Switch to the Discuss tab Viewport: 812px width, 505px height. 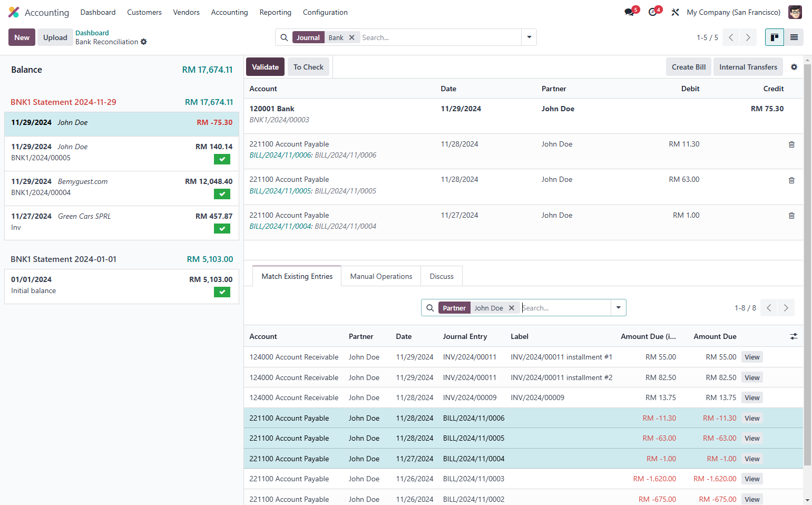tap(442, 276)
